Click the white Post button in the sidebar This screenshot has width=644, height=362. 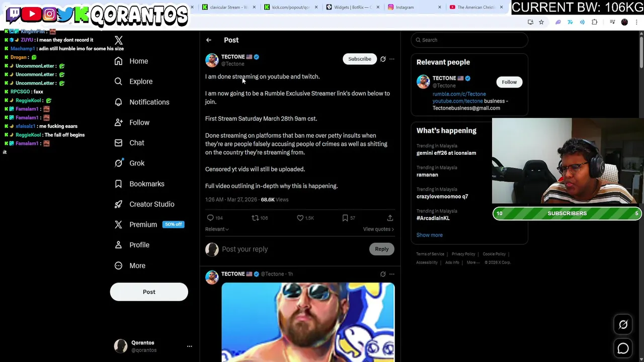(149, 292)
